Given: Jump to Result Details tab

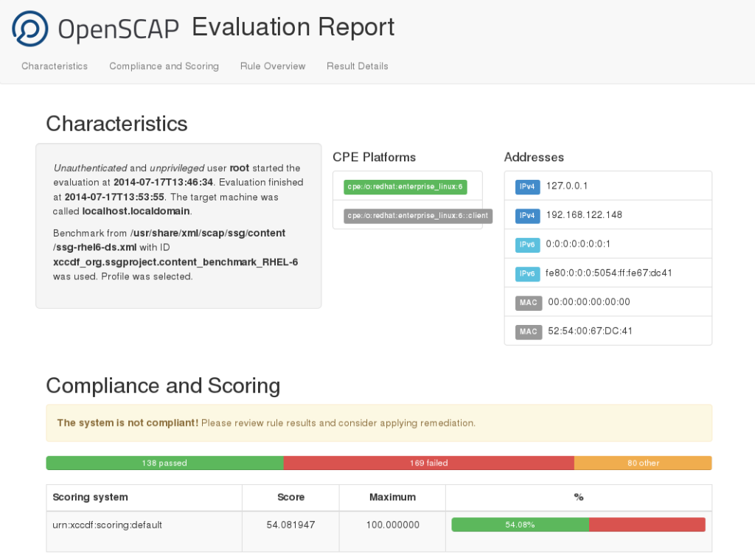Looking at the screenshot, I should click(x=358, y=66).
